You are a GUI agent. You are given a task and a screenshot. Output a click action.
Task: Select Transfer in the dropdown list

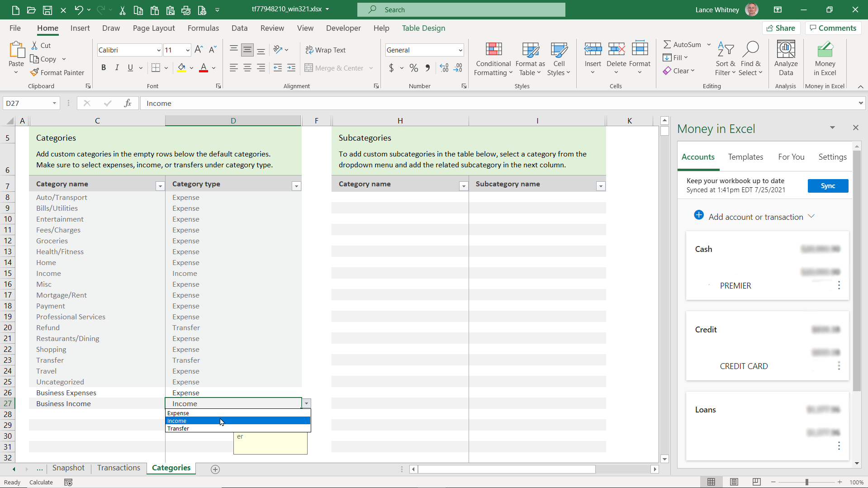pos(238,428)
